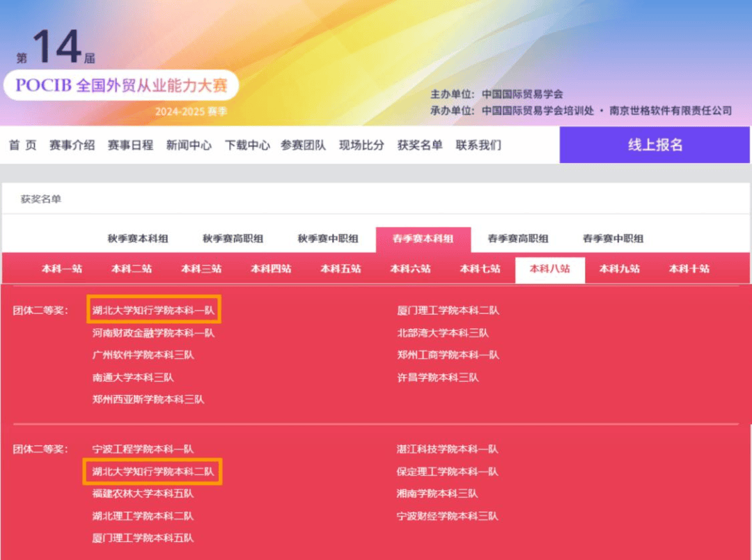Go to 联系我们 contact page
The width and height of the screenshot is (752, 560).
[478, 146]
